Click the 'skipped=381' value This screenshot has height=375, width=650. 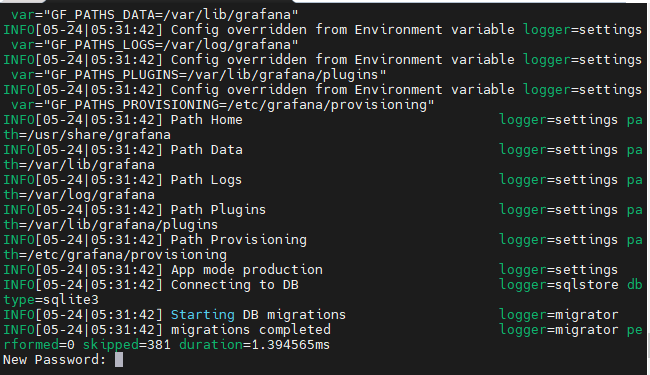pyautogui.click(x=127, y=345)
